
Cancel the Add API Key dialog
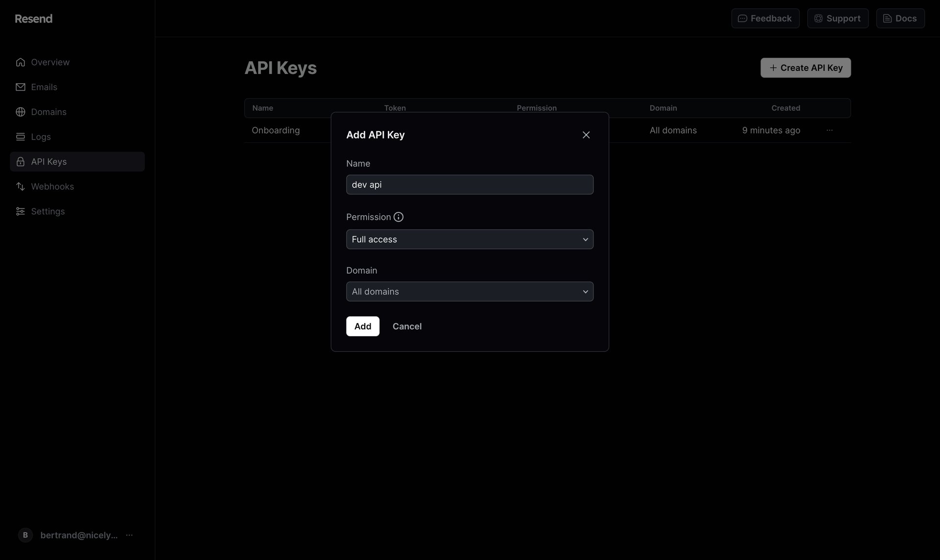407,326
